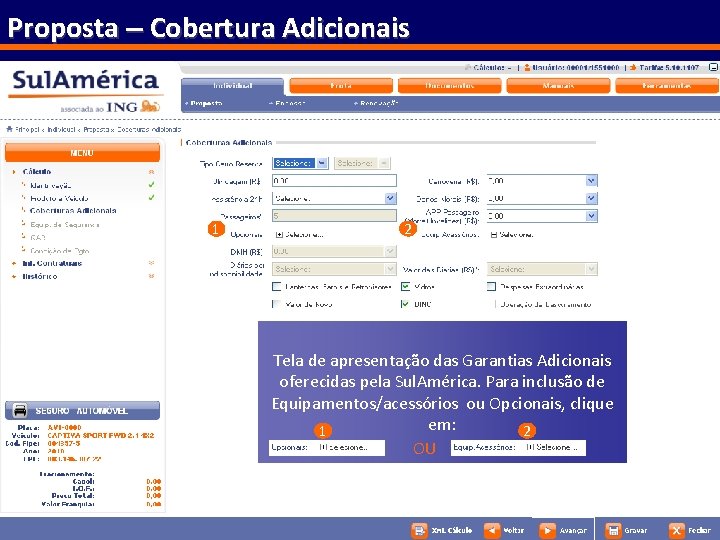Click the Avançar forward arrow button
This screenshot has height=540, width=720.
pyautogui.click(x=547, y=530)
